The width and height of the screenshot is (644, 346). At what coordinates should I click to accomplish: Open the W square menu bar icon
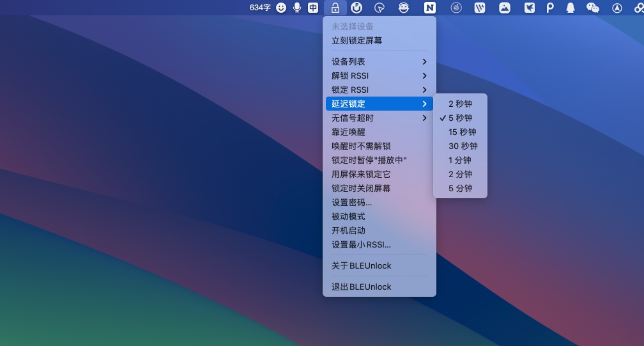pos(480,8)
